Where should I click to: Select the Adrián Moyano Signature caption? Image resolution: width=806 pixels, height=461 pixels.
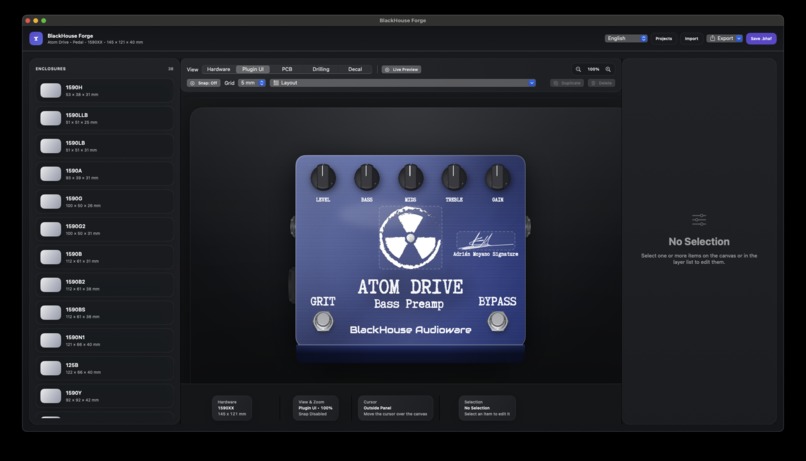[x=485, y=254]
